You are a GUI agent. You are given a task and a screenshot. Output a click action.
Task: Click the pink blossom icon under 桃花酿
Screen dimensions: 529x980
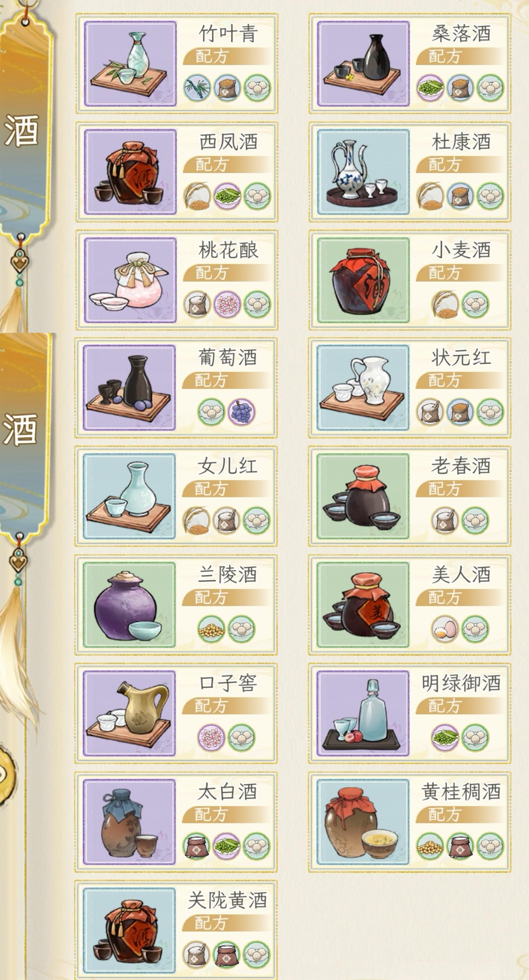point(227,304)
